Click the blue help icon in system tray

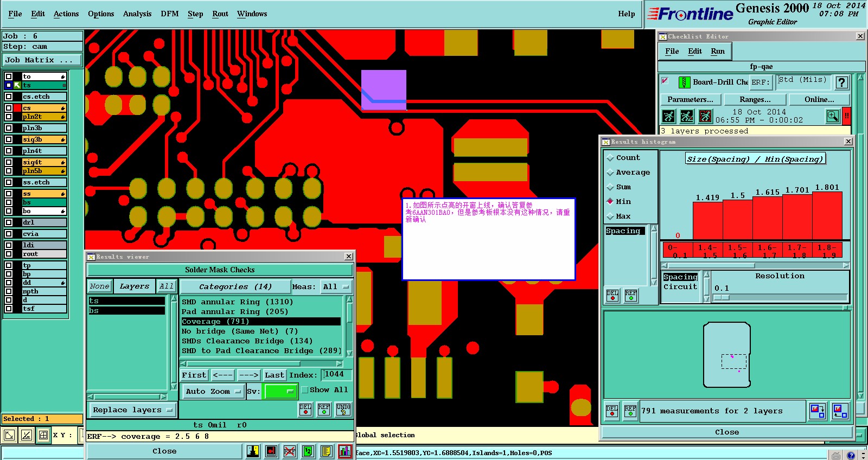point(851,456)
